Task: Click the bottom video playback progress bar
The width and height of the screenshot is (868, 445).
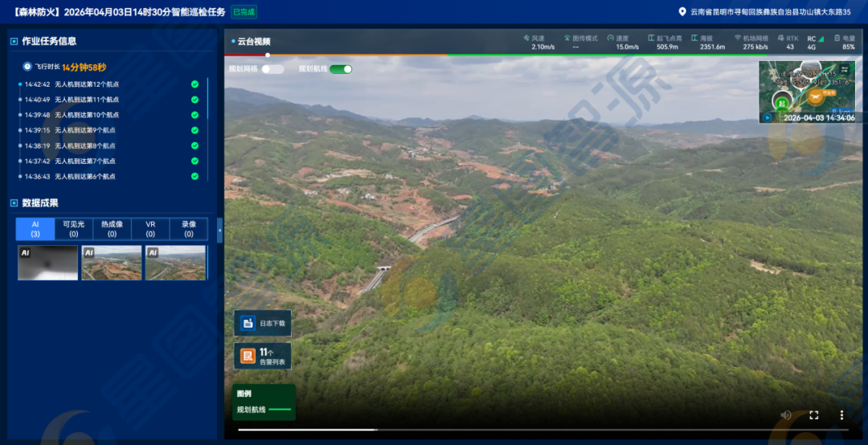Action: coord(543,430)
